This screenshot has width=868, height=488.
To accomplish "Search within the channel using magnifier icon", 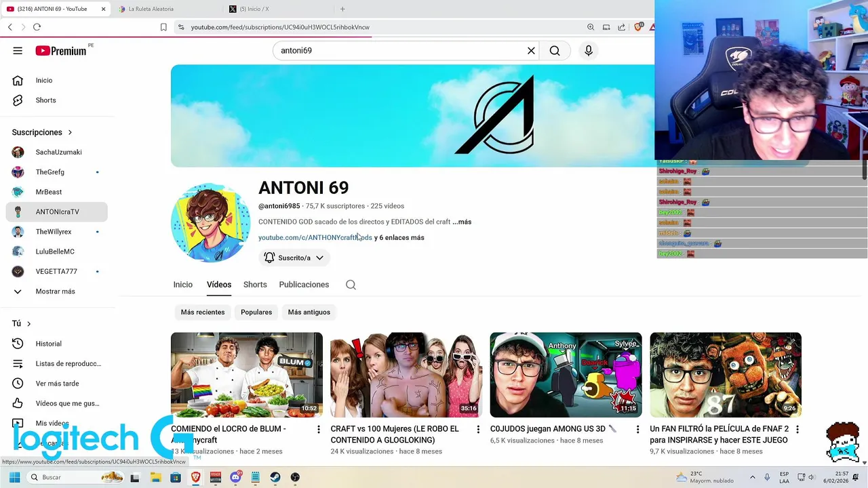I will (351, 285).
